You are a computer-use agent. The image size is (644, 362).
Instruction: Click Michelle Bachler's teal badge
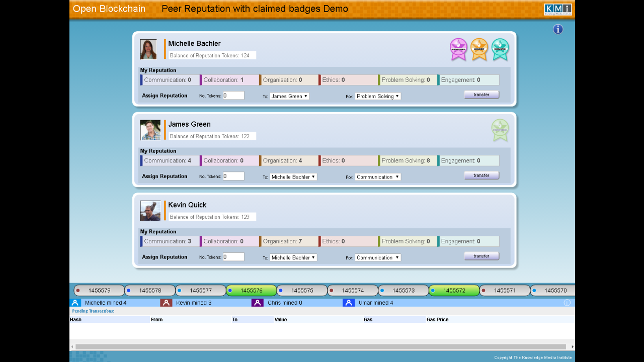coord(500,49)
